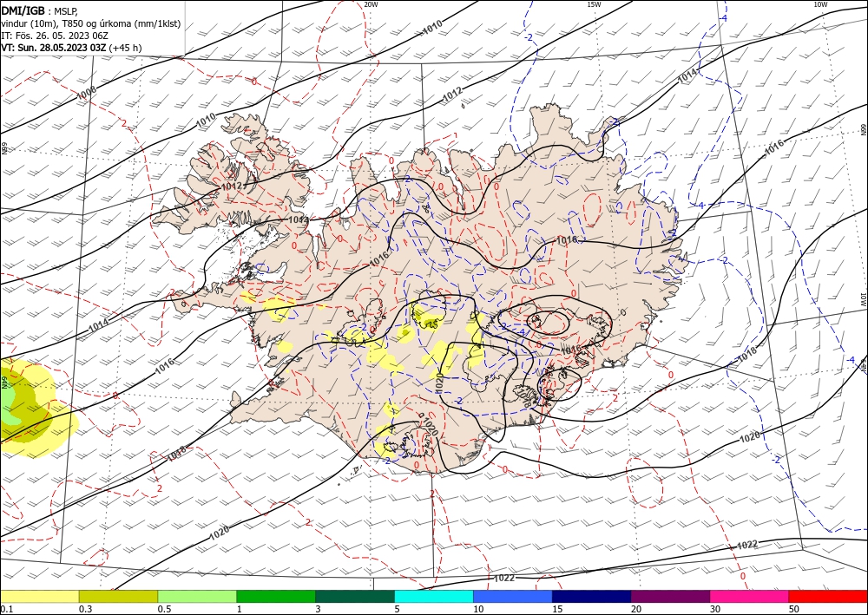Select the dark teal 3–5 legend swatch
The image size is (868, 615).
[x=355, y=596]
